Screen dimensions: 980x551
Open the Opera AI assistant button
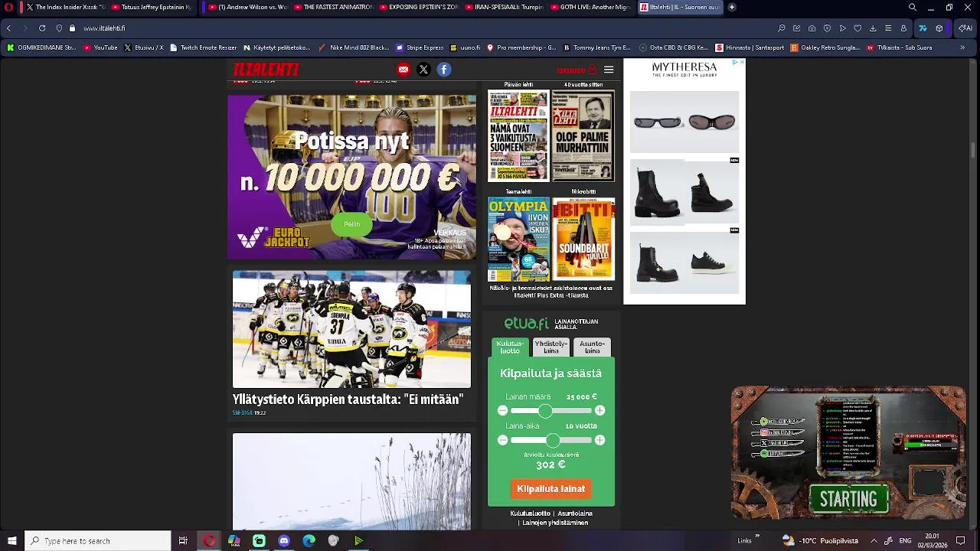pos(965,28)
